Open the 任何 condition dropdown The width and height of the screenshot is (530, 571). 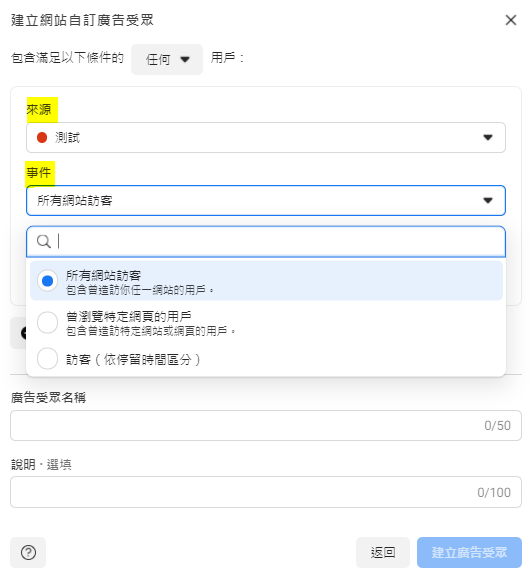point(167,59)
